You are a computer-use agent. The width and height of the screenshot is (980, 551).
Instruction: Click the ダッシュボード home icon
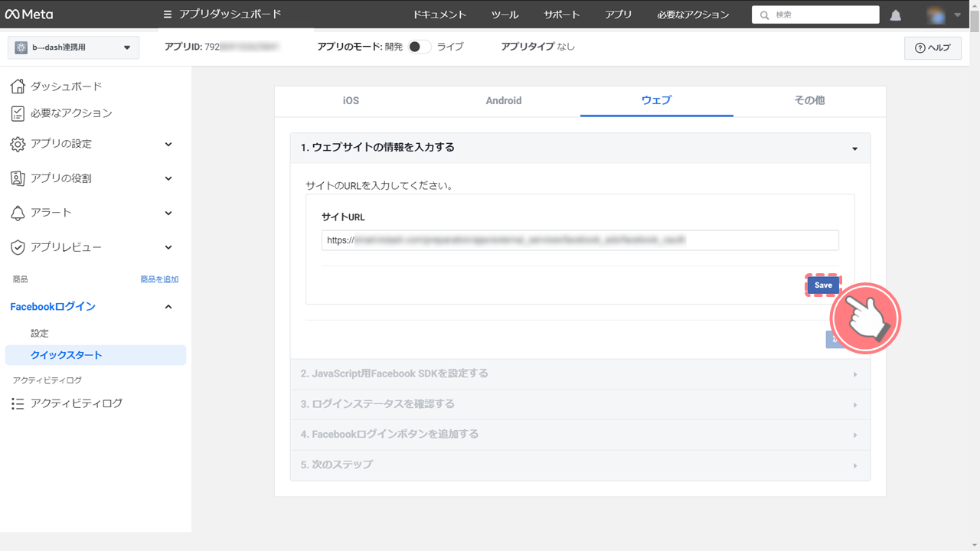point(18,86)
